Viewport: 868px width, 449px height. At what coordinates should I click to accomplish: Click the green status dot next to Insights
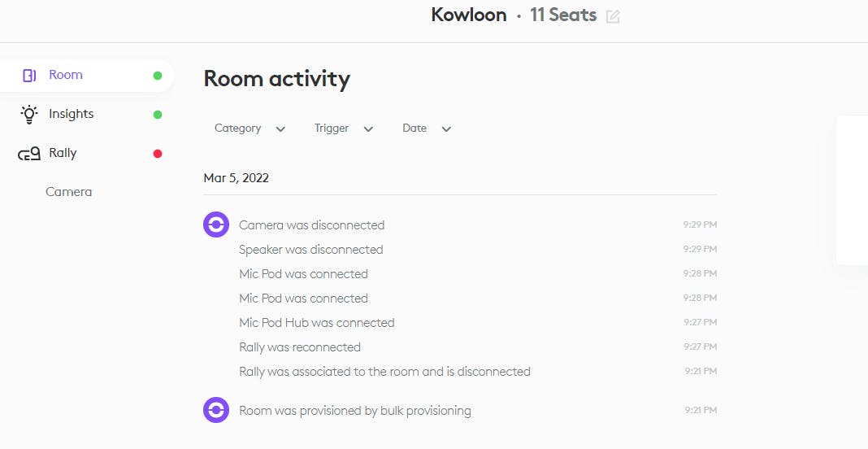click(158, 115)
